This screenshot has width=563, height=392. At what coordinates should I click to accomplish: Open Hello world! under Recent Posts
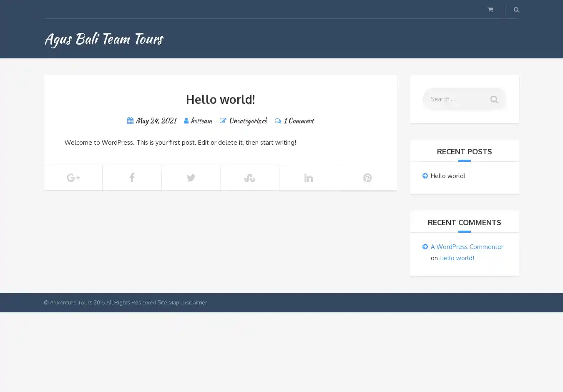447,176
